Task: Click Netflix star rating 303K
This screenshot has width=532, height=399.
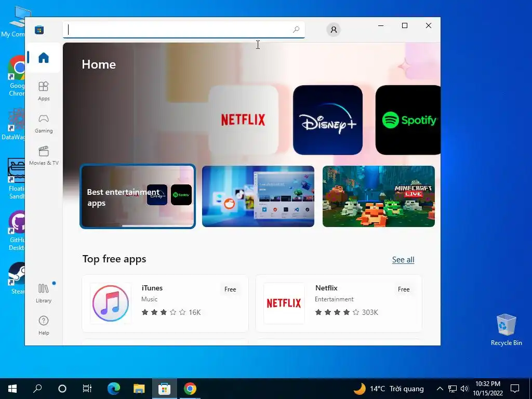Action: 347,312
